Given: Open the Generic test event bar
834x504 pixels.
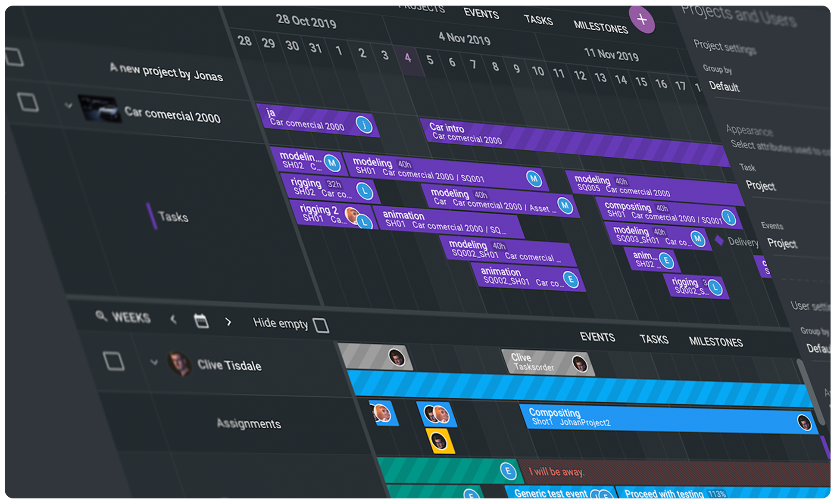Looking at the screenshot, I should coord(559,493).
